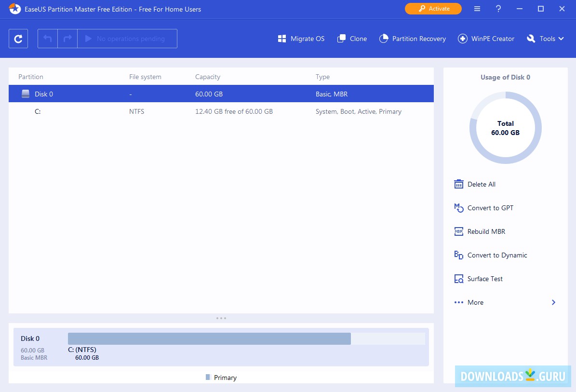Collapse the disk map panel divider
Screen dimensions: 576x392
click(221, 318)
